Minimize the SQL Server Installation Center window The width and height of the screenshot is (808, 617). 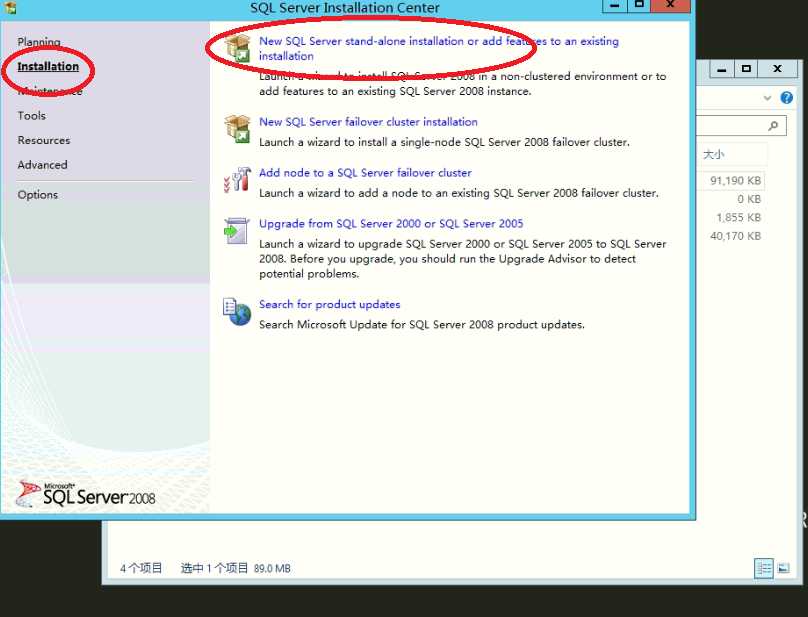point(614,6)
